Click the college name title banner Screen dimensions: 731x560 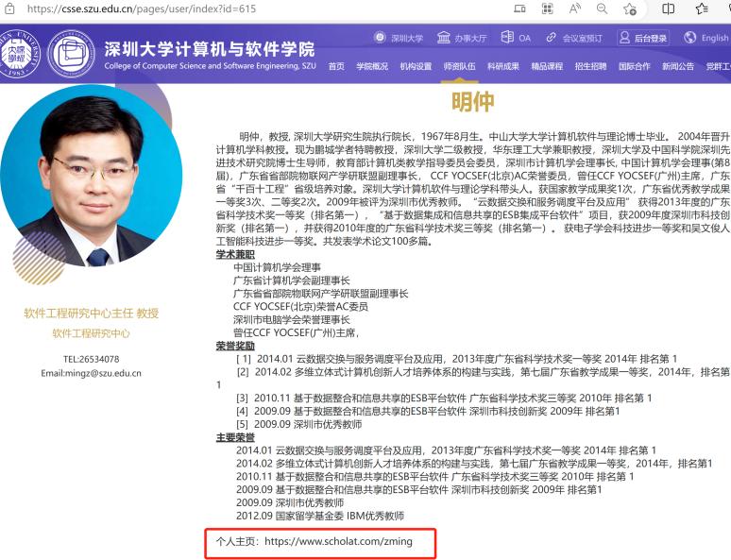click(x=210, y=55)
